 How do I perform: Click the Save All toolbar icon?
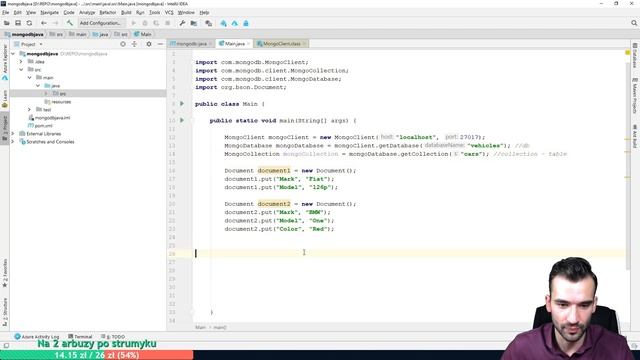click(18, 23)
